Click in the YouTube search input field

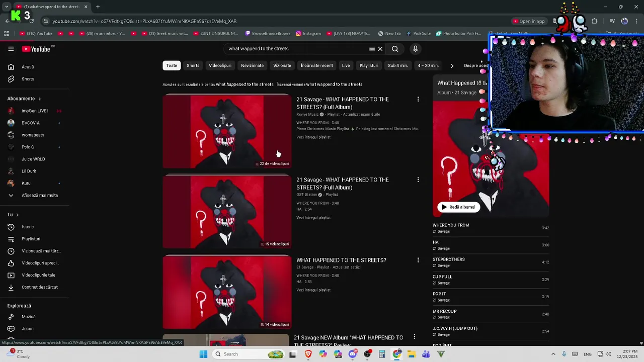tap(297, 49)
